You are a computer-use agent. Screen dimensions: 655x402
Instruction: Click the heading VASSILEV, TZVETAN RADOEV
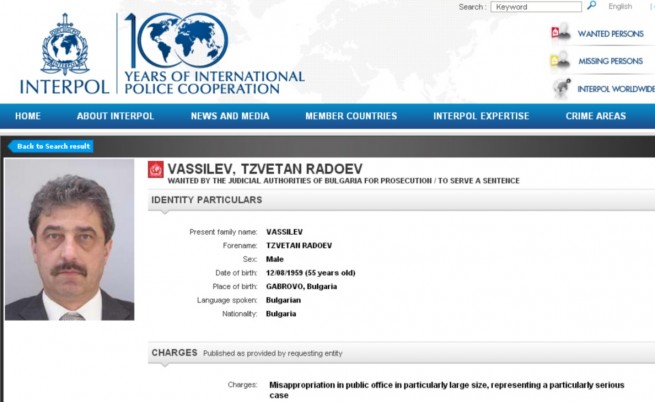265,169
